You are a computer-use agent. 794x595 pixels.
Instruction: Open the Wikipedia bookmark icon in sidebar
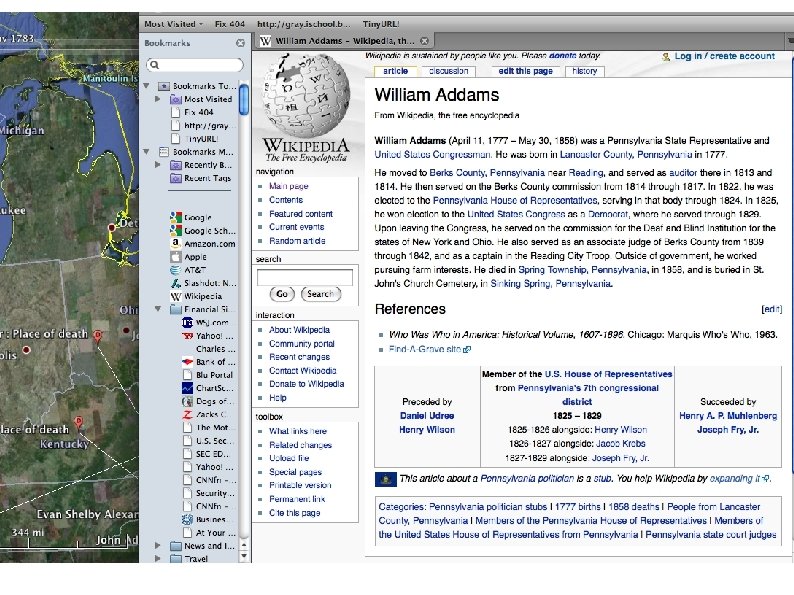click(176, 296)
